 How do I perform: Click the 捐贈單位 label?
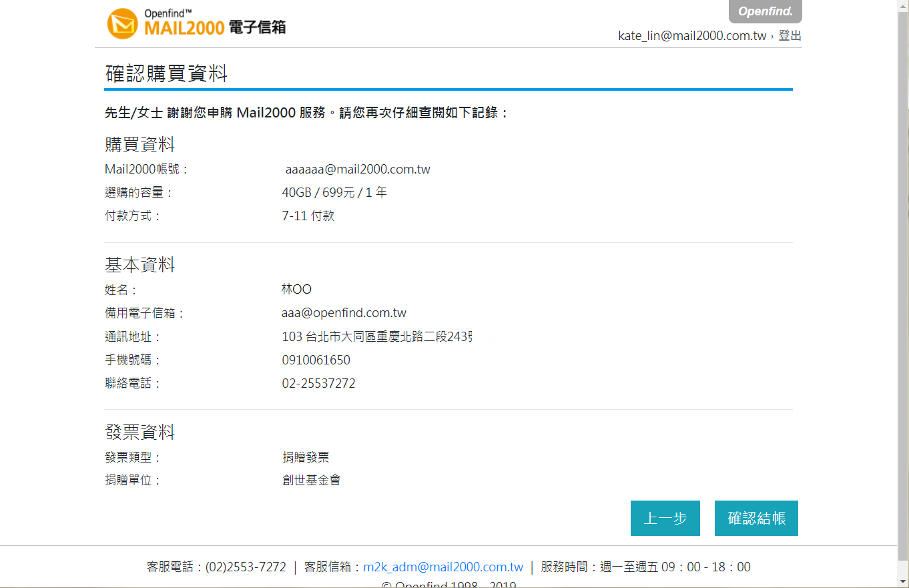click(133, 481)
